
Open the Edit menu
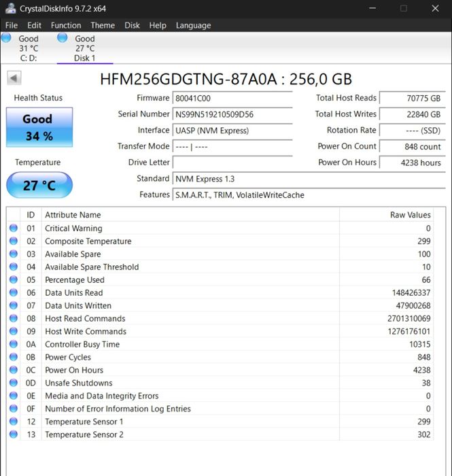pyautogui.click(x=34, y=25)
